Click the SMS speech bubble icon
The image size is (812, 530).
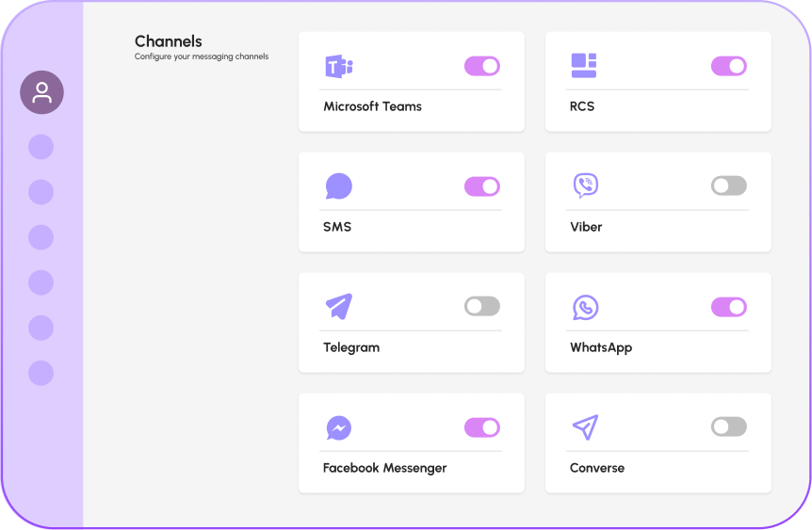click(x=339, y=186)
